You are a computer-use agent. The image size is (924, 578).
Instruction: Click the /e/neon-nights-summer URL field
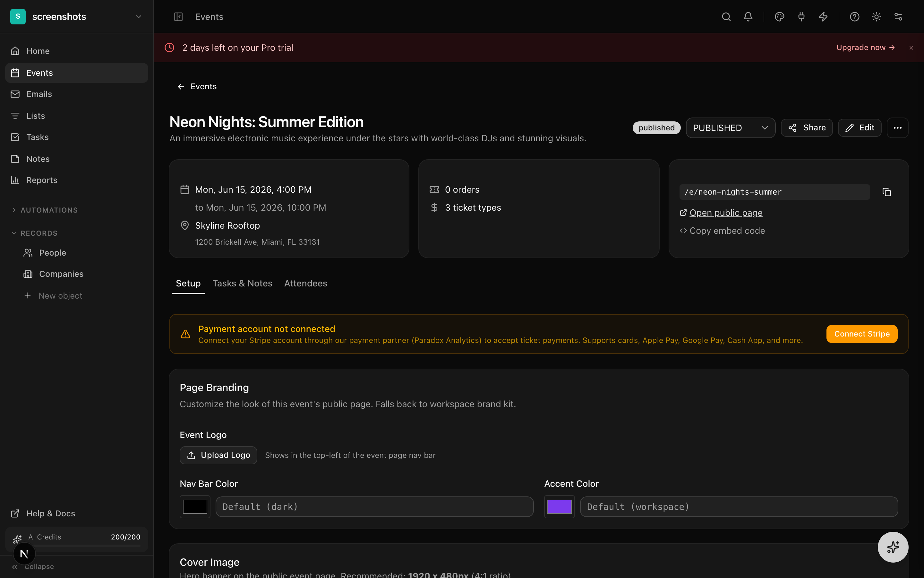(x=774, y=192)
